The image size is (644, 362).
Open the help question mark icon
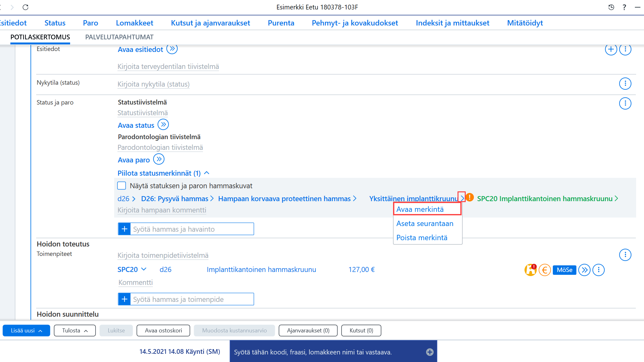[x=625, y=7]
